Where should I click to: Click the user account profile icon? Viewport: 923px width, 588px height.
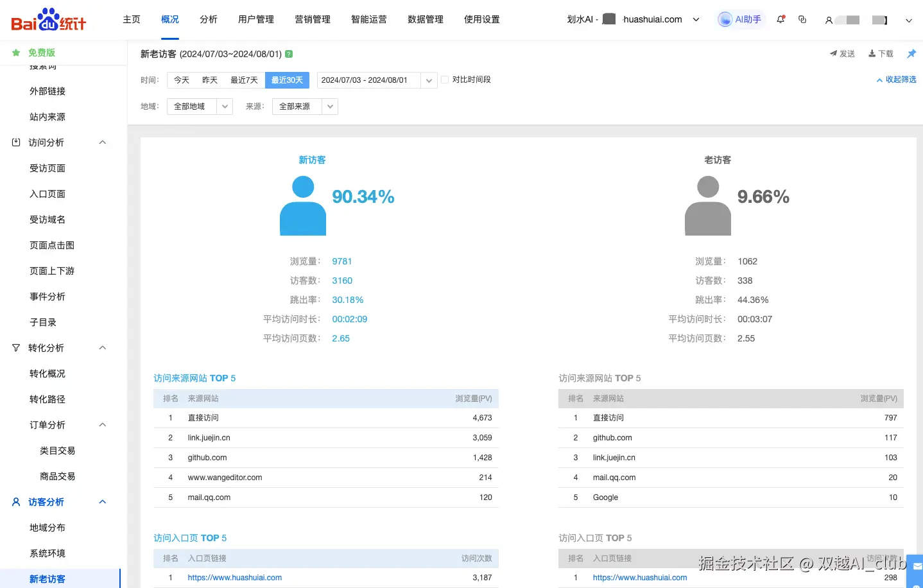(x=829, y=20)
